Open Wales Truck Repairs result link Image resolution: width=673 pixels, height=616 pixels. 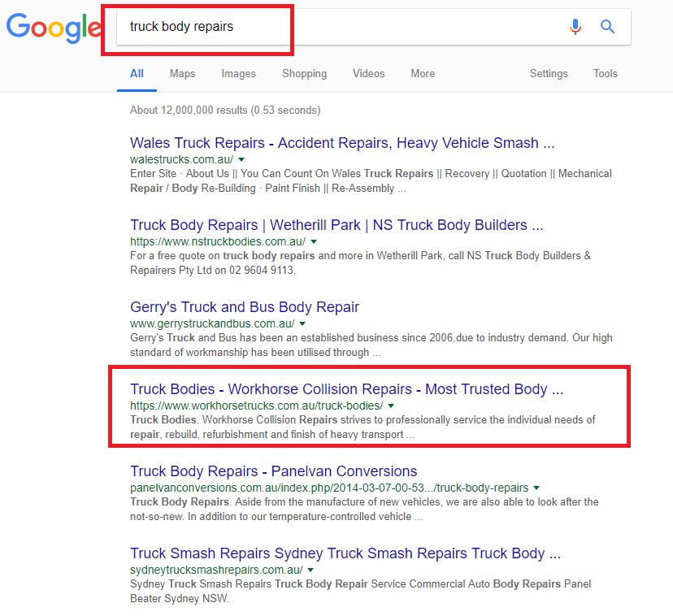(x=342, y=143)
